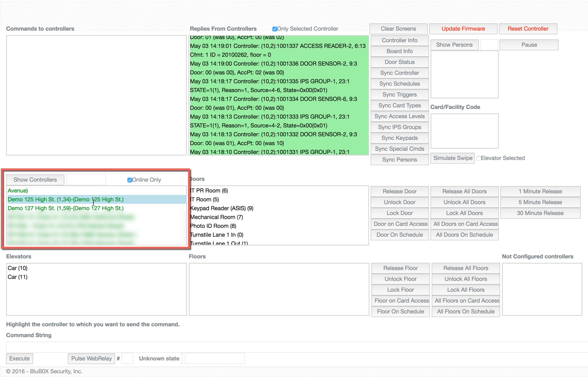
Task: Uncheck the Online Only checkbox
Action: click(x=130, y=180)
